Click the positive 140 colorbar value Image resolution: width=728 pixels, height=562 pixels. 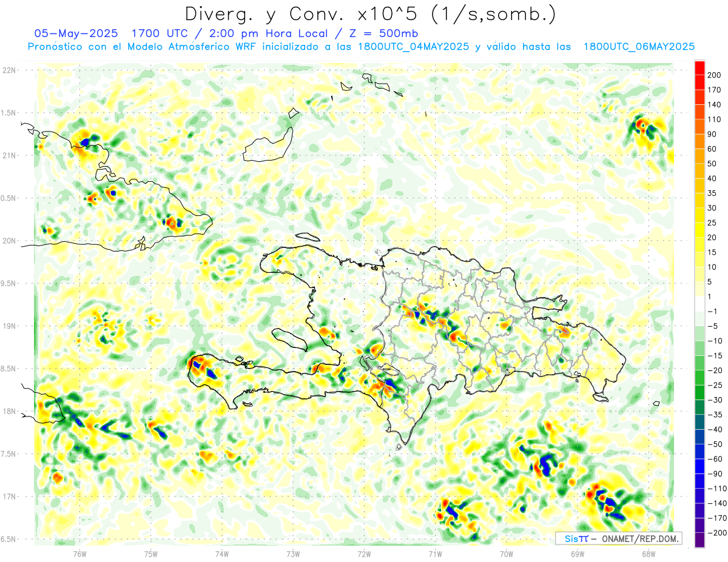714,105
